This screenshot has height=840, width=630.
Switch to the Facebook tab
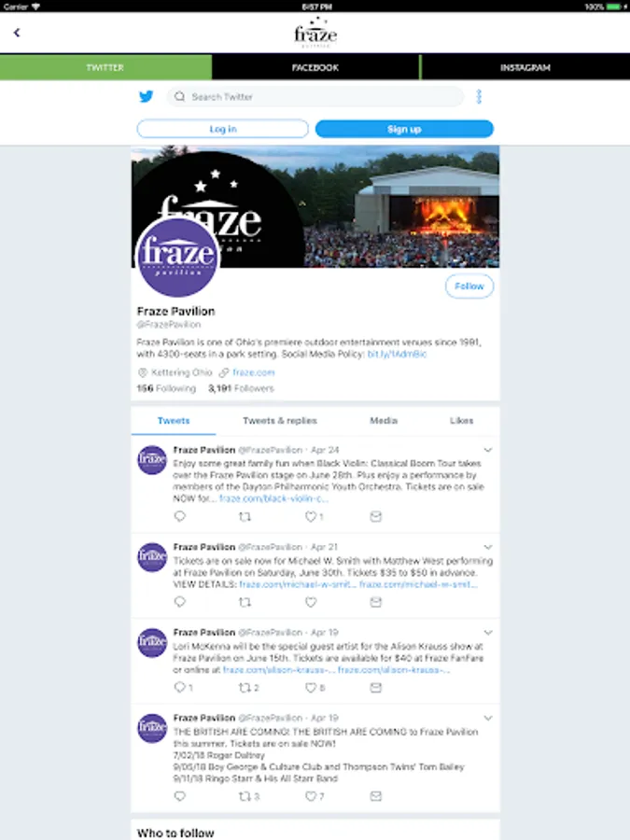point(315,67)
